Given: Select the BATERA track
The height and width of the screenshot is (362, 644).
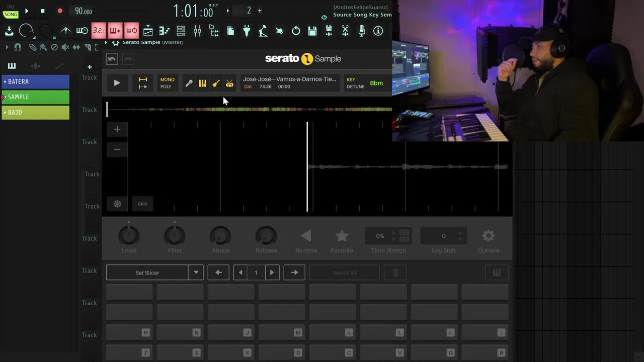Looking at the screenshot, I should pyautogui.click(x=35, y=81).
